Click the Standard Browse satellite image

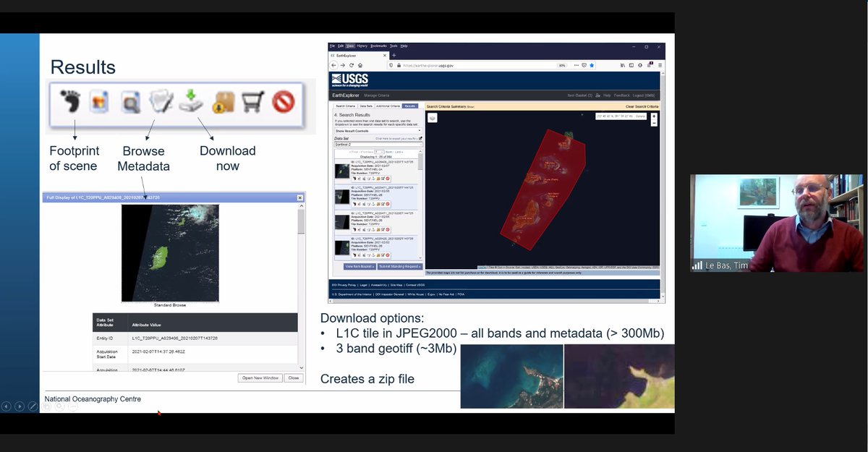point(170,253)
